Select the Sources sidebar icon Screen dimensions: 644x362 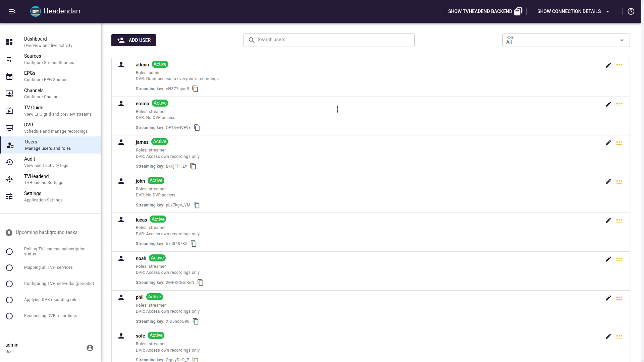click(x=9, y=59)
